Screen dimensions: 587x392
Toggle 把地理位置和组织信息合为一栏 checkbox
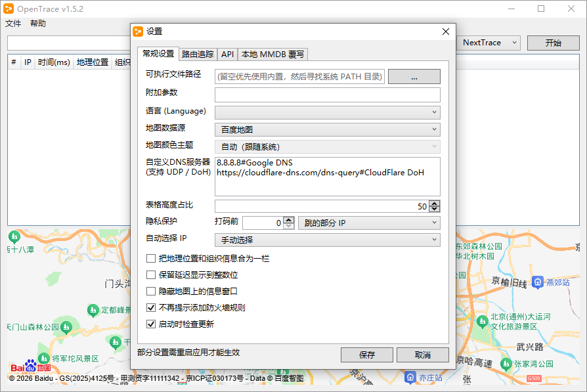[151, 258]
